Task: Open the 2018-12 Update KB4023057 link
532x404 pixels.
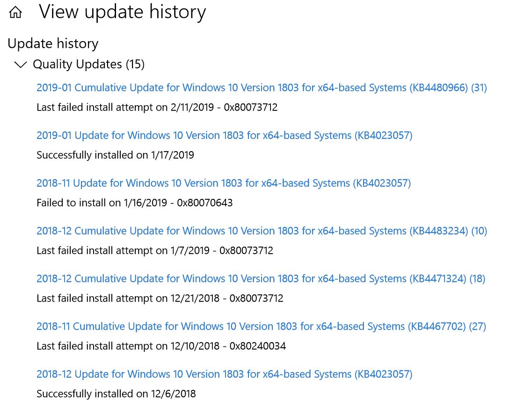Action: [x=224, y=374]
